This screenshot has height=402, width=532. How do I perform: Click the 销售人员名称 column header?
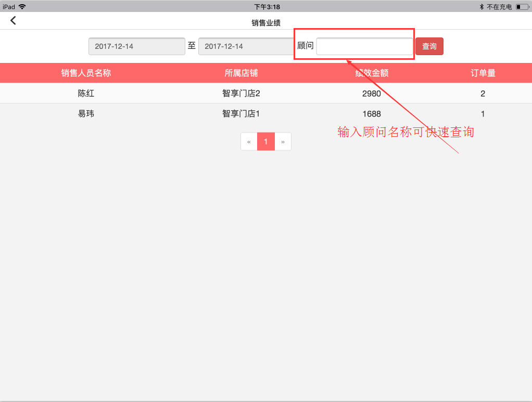click(x=86, y=73)
